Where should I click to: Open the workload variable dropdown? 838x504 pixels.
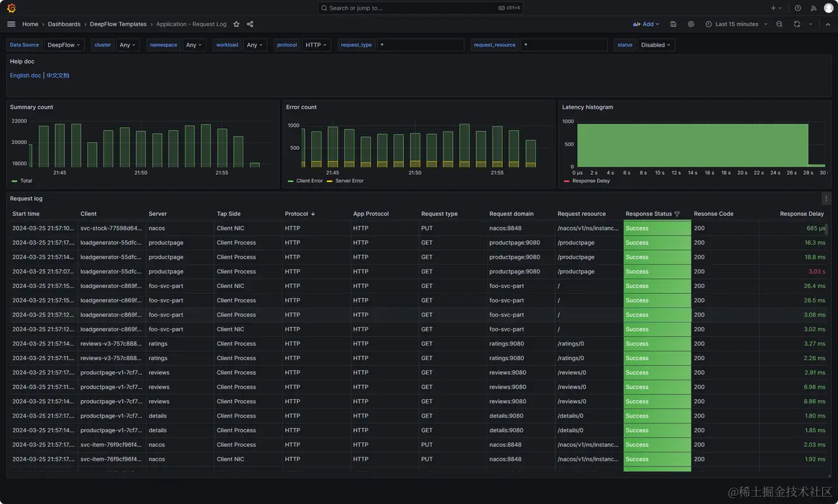254,45
